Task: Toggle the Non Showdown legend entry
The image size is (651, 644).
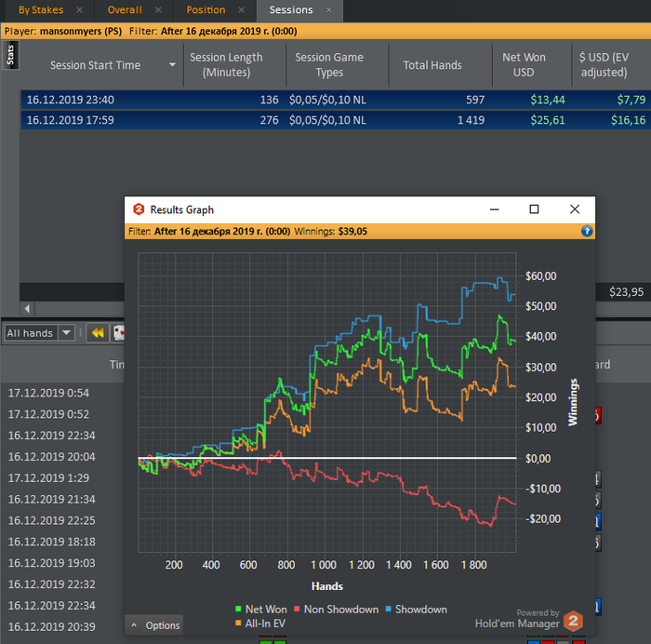Action: point(336,609)
